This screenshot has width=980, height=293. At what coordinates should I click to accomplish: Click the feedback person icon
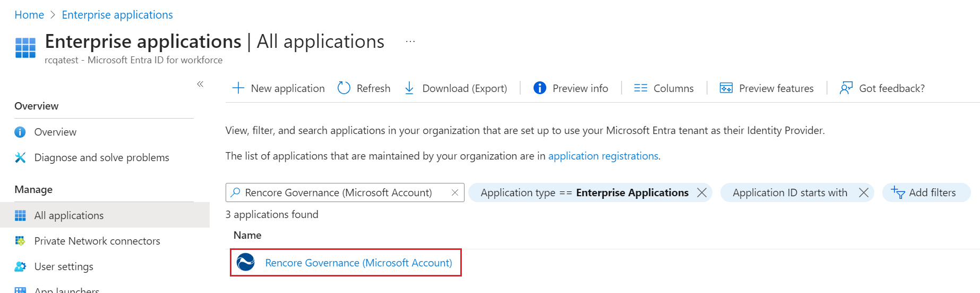[x=846, y=88]
